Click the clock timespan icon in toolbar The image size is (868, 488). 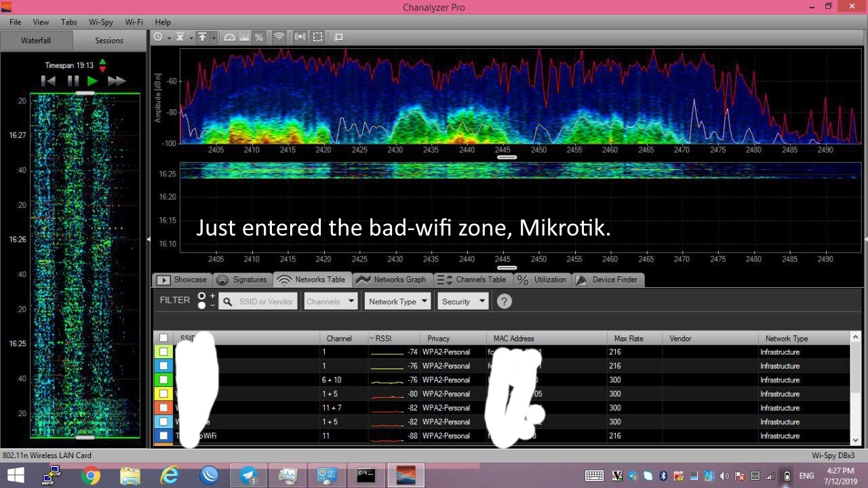click(158, 37)
